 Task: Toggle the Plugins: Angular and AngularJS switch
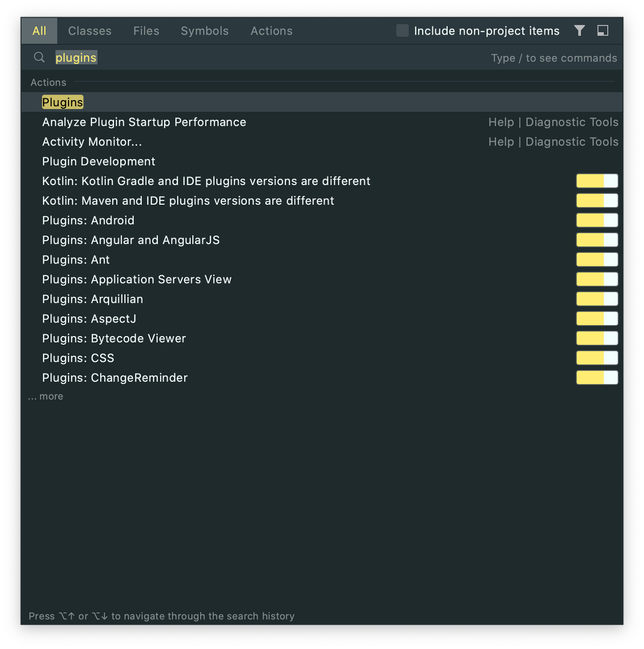click(597, 240)
